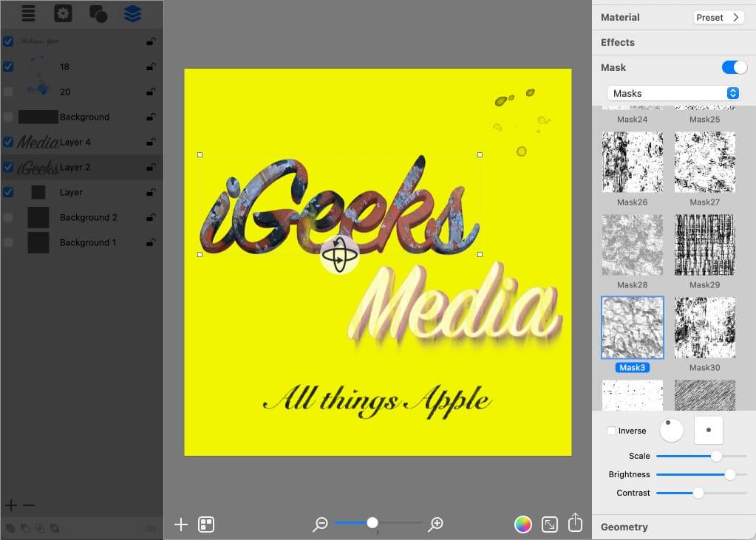Zoom in with the plus magnifier

(435, 524)
